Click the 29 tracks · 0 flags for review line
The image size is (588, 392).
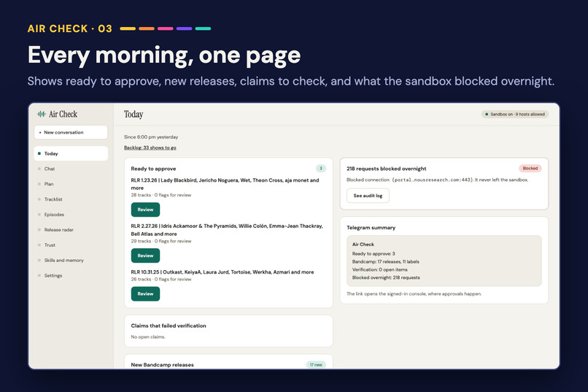pos(161,241)
